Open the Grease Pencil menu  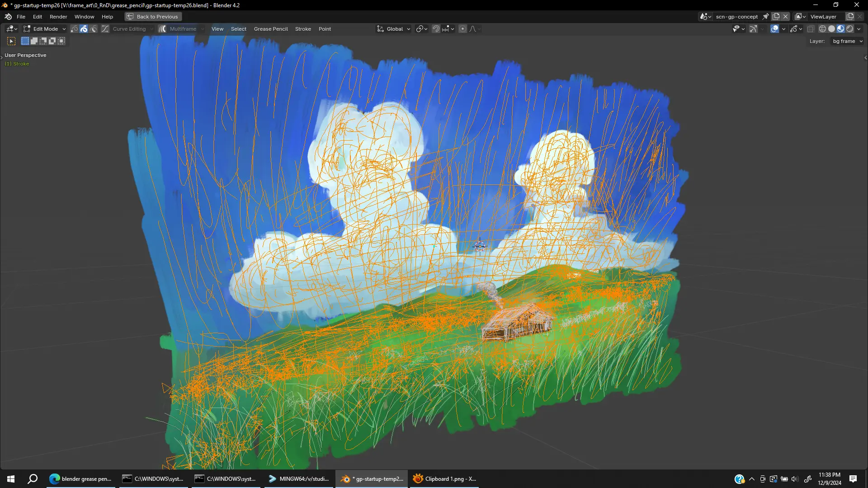270,29
